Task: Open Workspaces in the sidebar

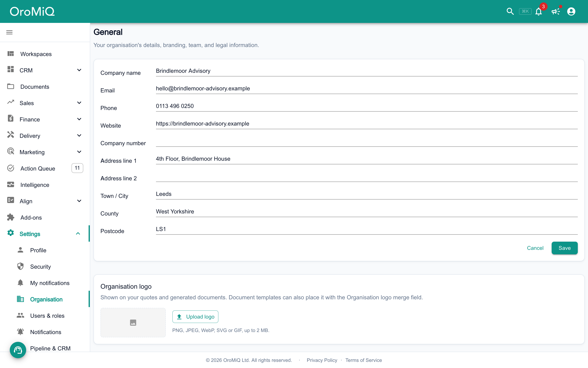Action: (45, 54)
